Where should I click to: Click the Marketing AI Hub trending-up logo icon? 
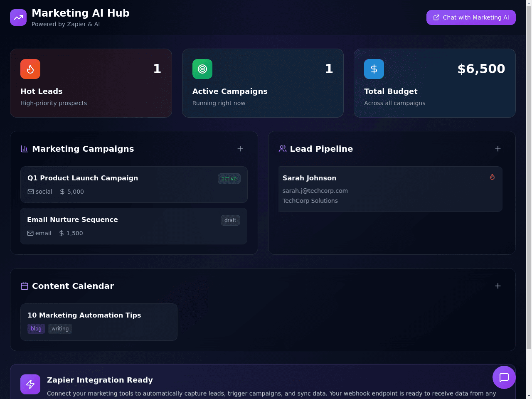pyautogui.click(x=18, y=17)
